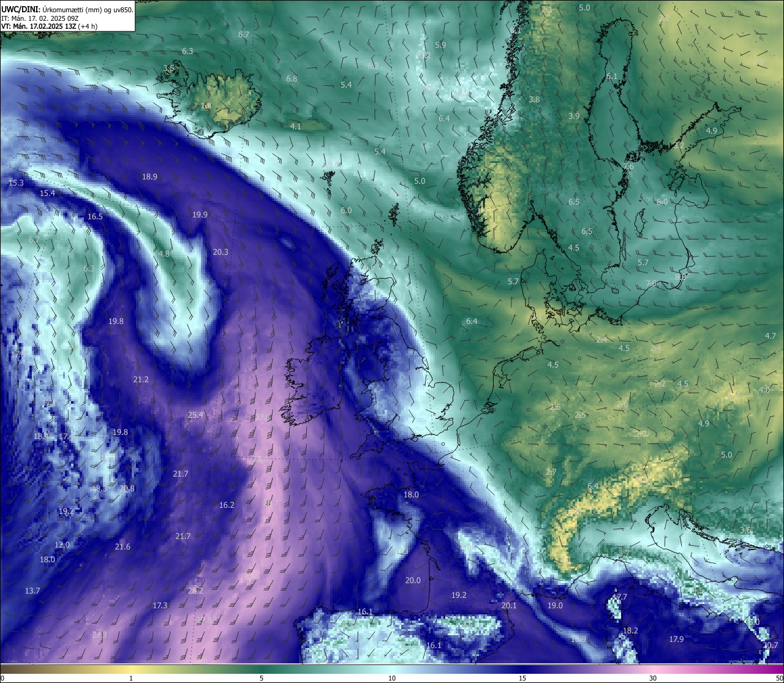Click the map value '6.7' at the top
This screenshot has height=683, width=784.
point(244,34)
